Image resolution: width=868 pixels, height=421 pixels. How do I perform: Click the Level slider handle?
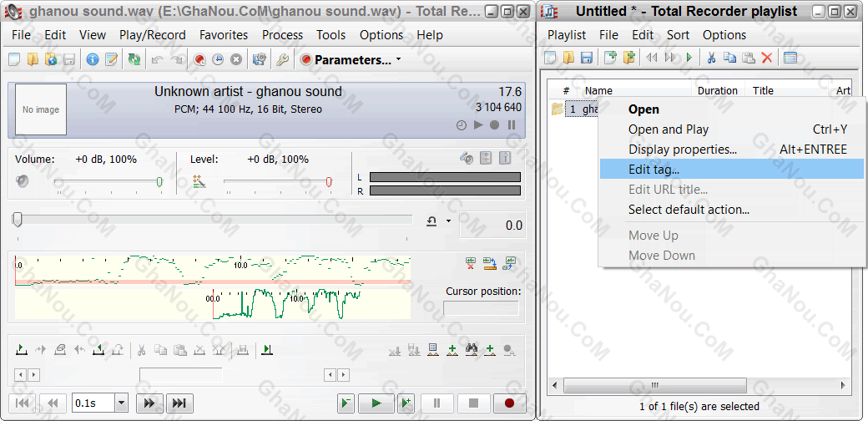pos(329,182)
